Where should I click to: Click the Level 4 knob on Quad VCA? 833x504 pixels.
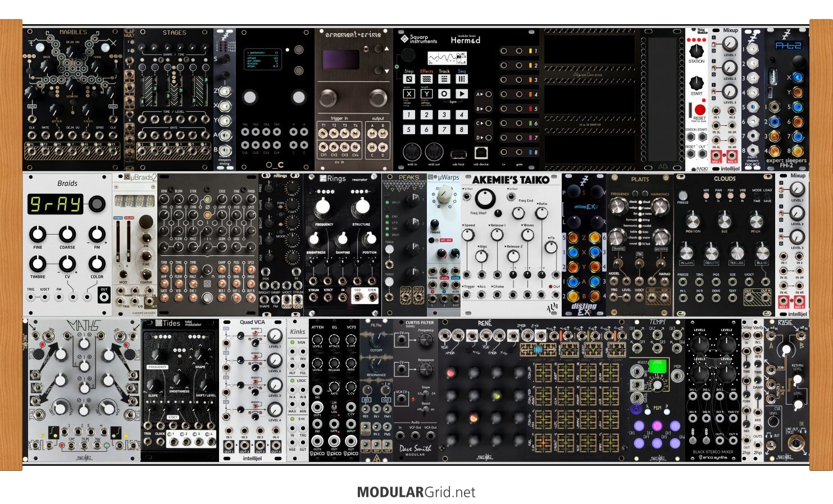(x=275, y=409)
